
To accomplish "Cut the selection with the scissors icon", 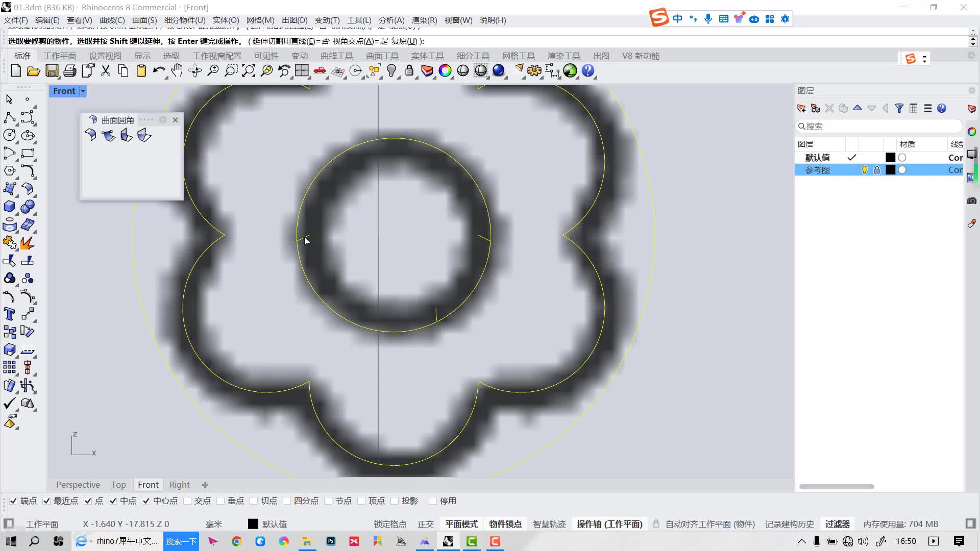I will (106, 71).
